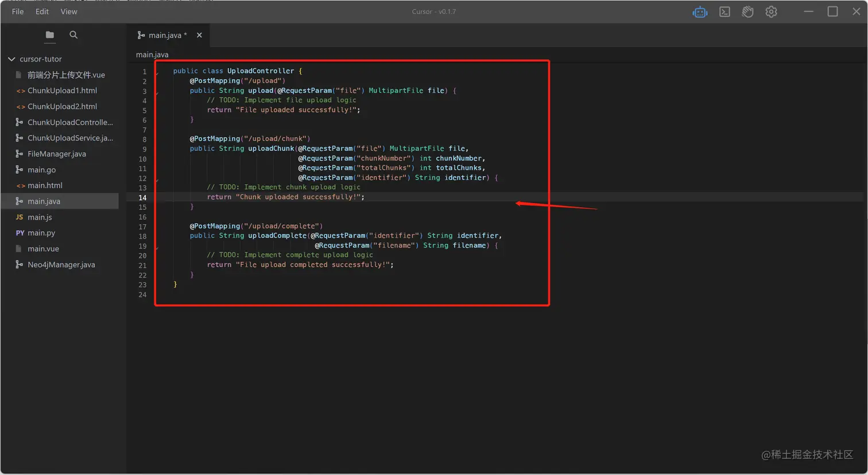Open the file Explorer sidebar icon
Screen dimensions: 868x475
[x=49, y=35]
